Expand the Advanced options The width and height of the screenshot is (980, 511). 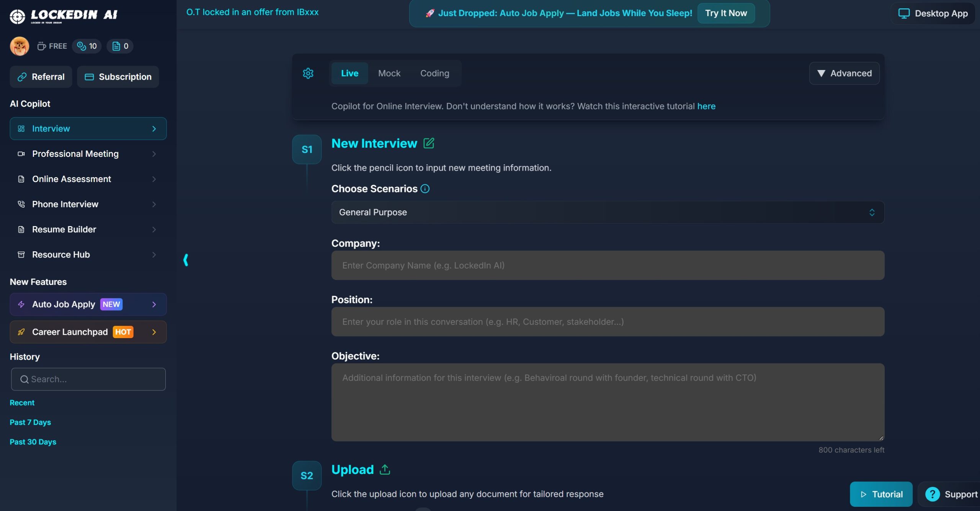pyautogui.click(x=844, y=73)
